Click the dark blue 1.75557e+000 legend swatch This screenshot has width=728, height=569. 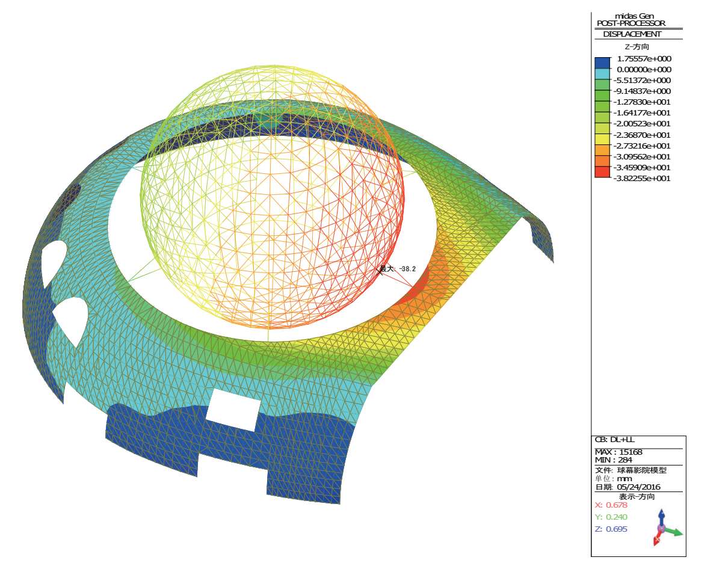[x=602, y=63]
